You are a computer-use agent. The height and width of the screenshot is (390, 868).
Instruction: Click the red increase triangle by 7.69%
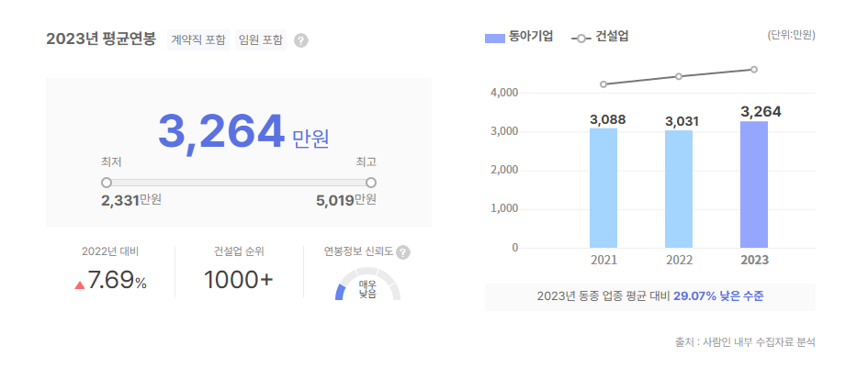(x=80, y=284)
